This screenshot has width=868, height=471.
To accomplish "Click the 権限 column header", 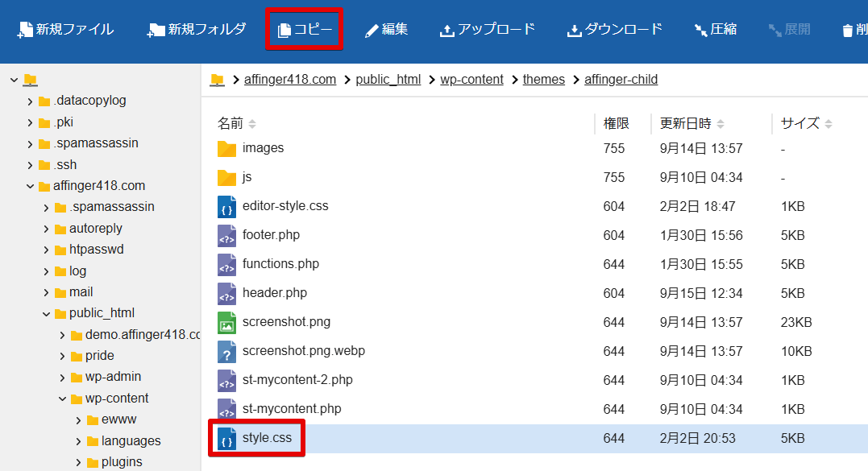I will tap(616, 123).
